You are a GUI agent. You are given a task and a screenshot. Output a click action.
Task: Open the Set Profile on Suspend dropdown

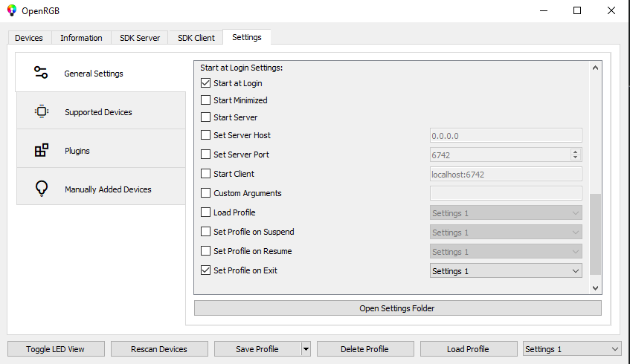pos(506,232)
